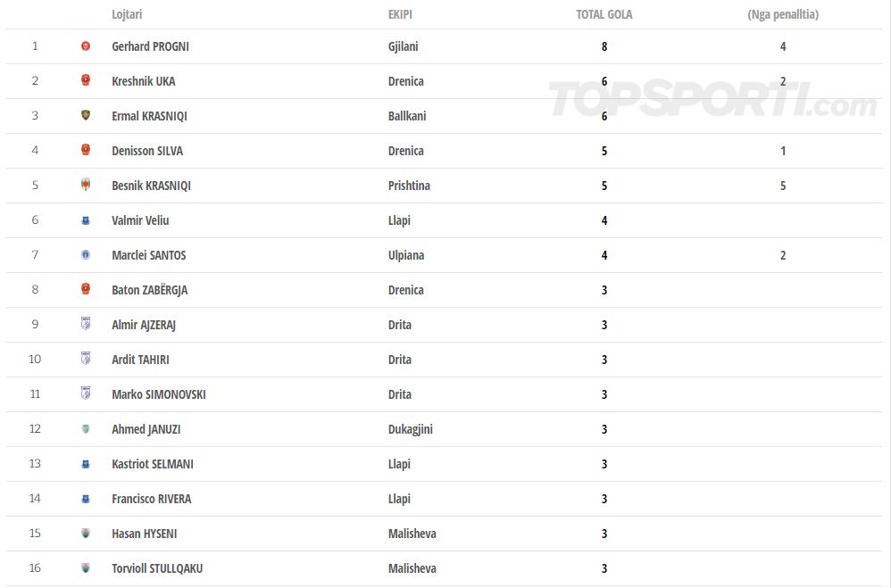Click the TOTAL GOLA column header

(604, 14)
